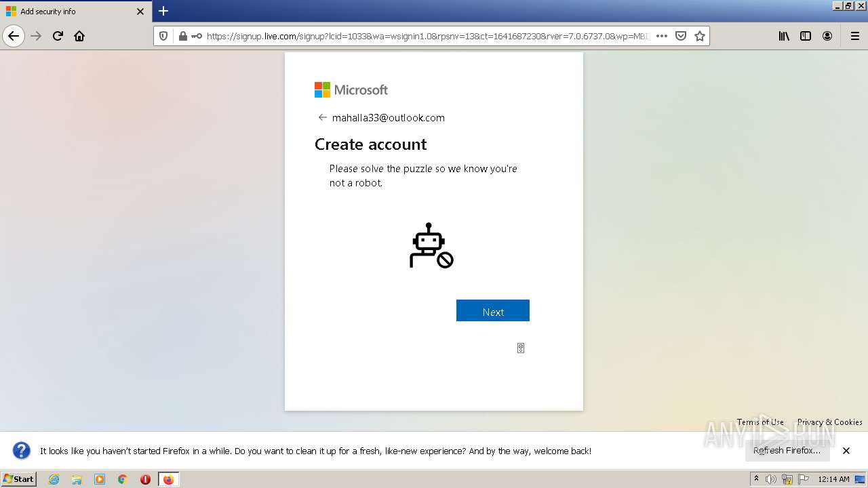Screen dimensions: 868x488
Task: Go back to the mahalla33@outlook.com step
Action: coord(323,117)
